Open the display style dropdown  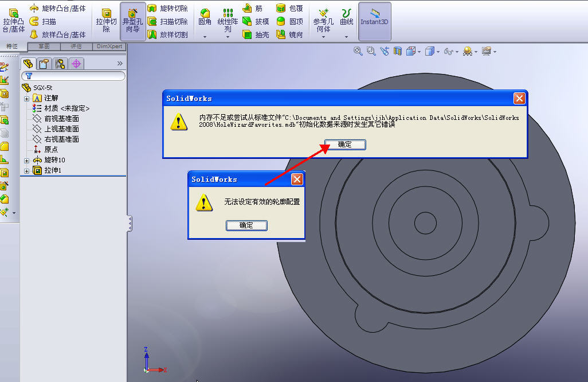[437, 51]
